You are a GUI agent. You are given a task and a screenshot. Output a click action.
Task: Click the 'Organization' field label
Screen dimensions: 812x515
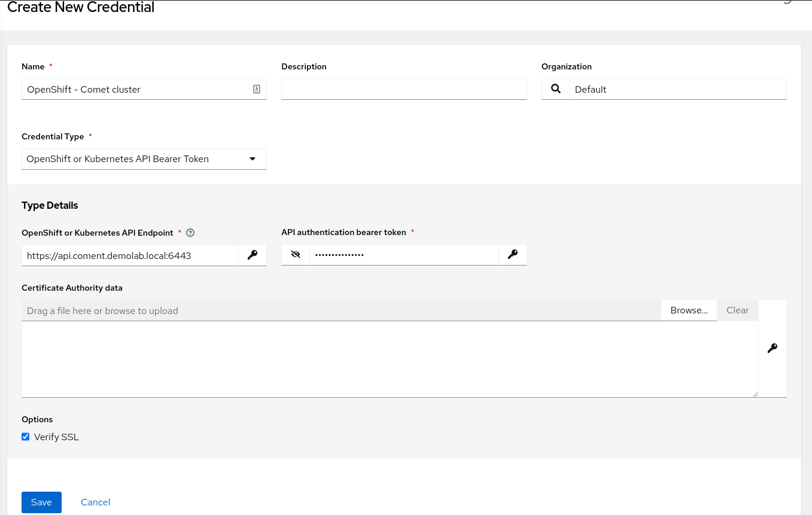567,66
